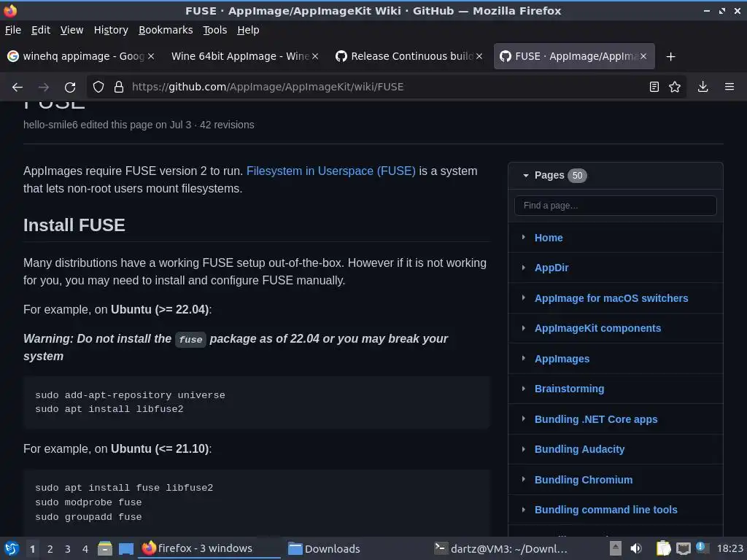Open the update notifier tray icon

701,547
